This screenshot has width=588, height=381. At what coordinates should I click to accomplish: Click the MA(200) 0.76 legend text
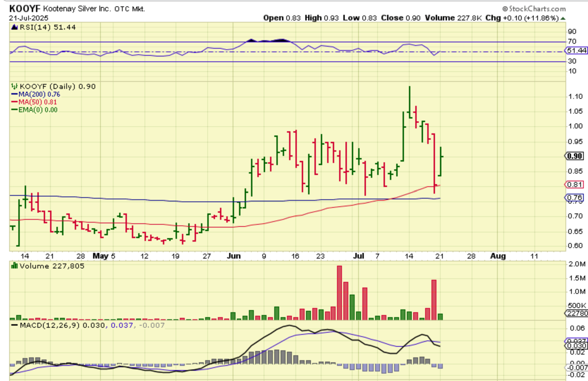point(39,94)
